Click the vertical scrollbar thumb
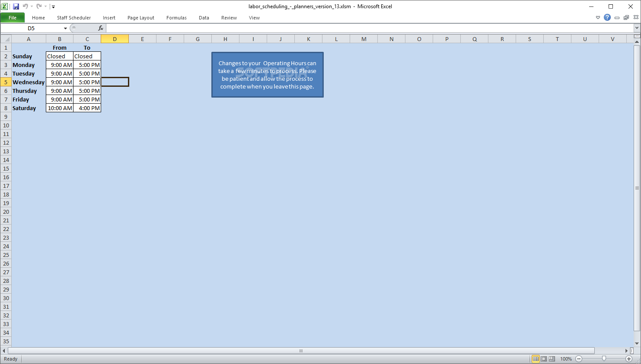Viewport: 641px width, 364px height. (637, 188)
